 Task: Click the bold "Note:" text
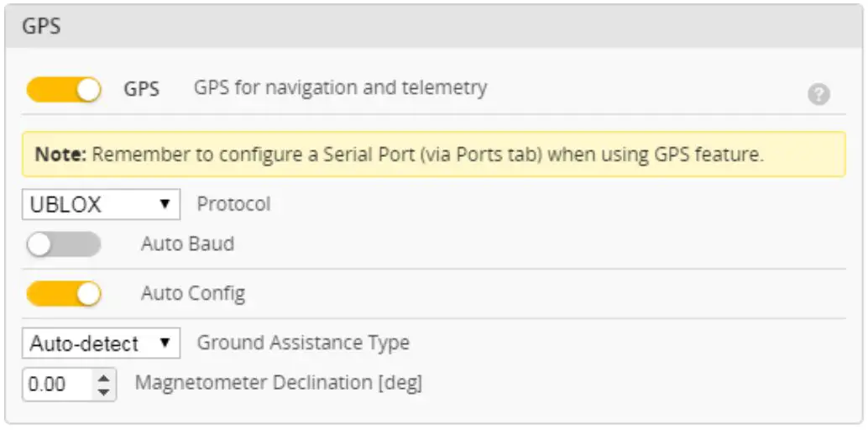click(60, 155)
